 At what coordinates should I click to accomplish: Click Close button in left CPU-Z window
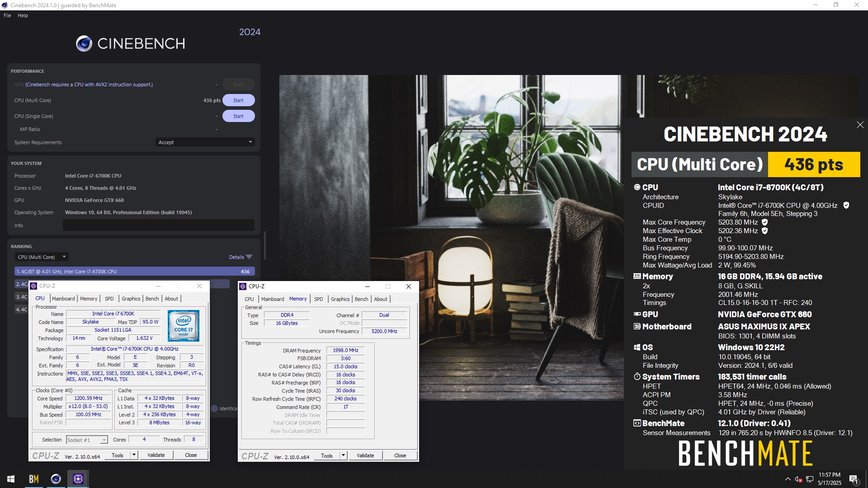191,455
